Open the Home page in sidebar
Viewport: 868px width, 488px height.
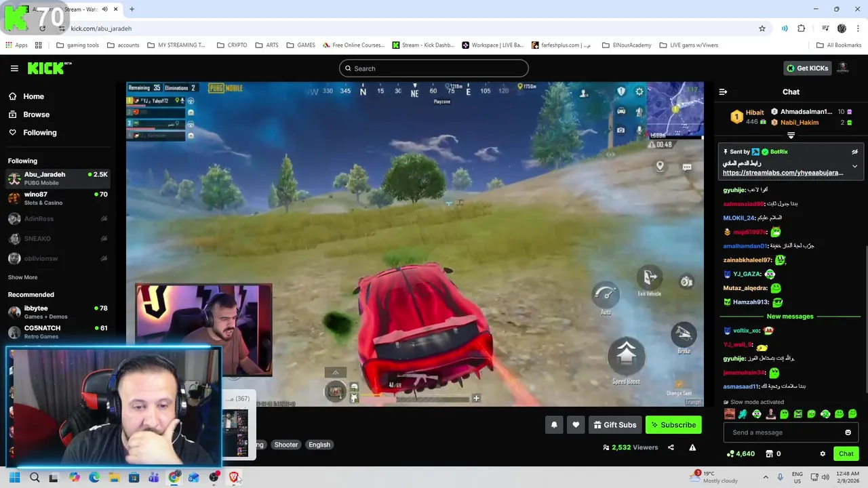pos(33,96)
